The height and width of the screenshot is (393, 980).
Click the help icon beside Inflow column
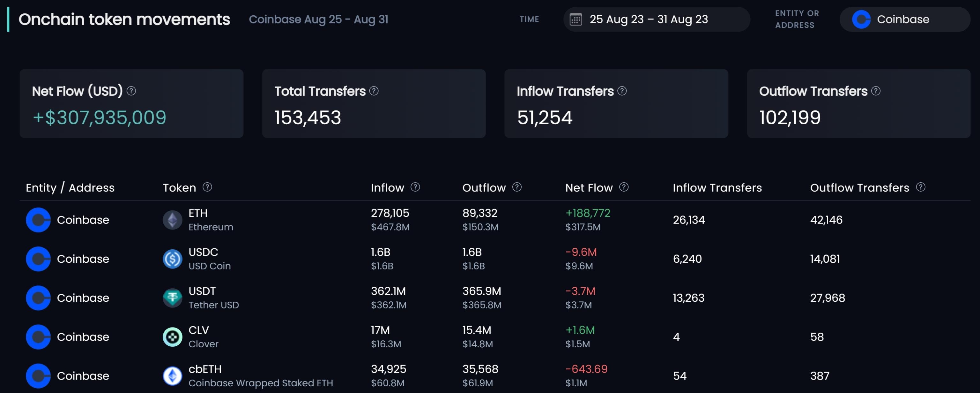tap(415, 187)
